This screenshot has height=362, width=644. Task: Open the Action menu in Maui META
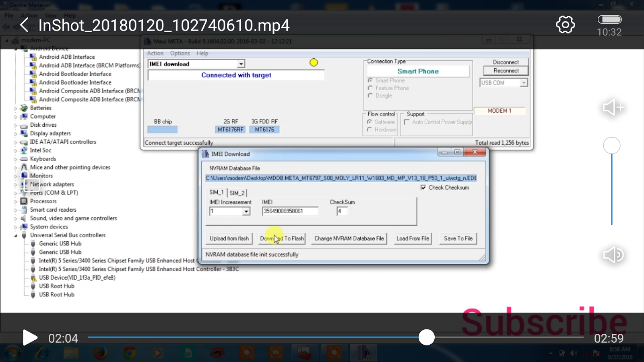155,53
